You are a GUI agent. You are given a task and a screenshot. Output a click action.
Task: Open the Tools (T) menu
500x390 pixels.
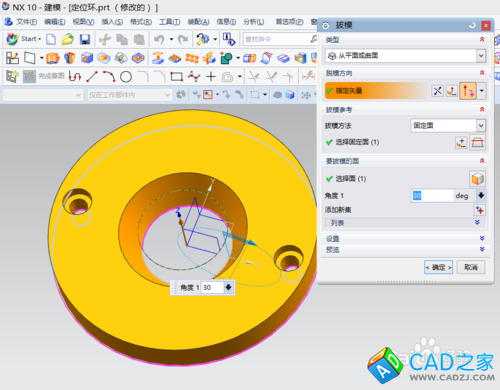169,22
